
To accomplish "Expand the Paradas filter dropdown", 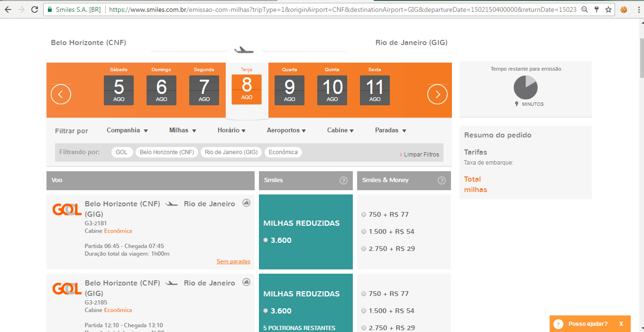I will click(x=391, y=130).
